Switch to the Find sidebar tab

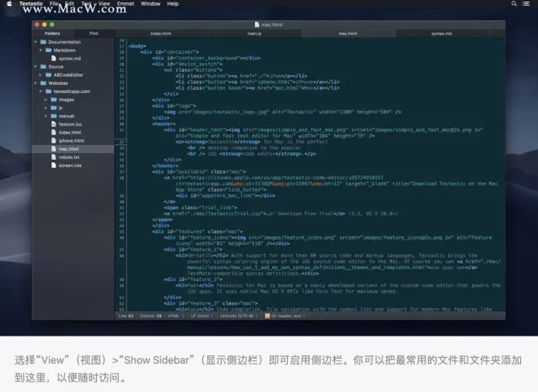tap(94, 33)
